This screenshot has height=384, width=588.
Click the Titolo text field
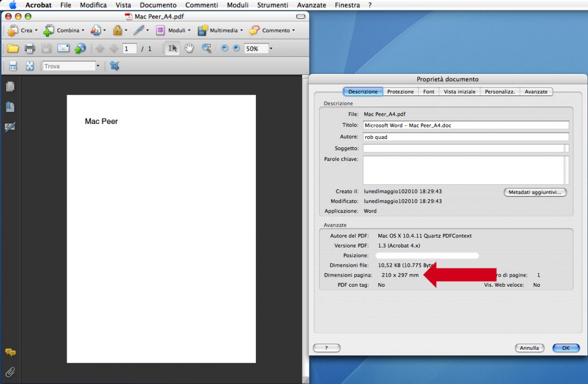[x=466, y=125]
